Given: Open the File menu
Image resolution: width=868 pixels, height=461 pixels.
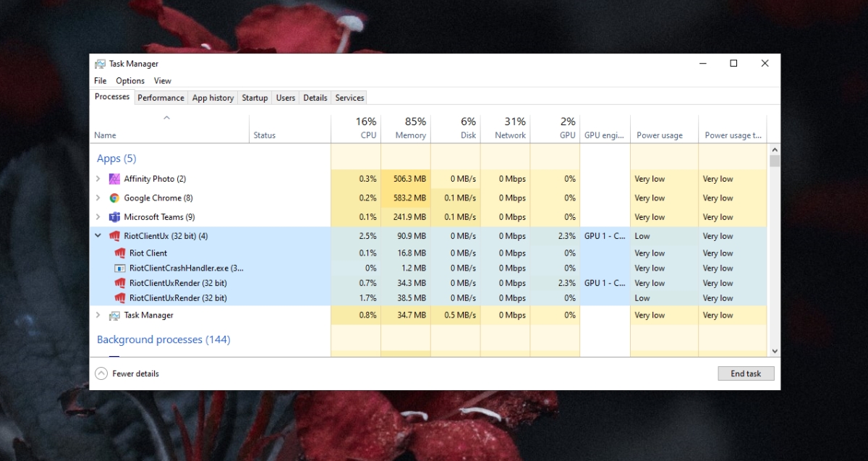Looking at the screenshot, I should [x=101, y=81].
